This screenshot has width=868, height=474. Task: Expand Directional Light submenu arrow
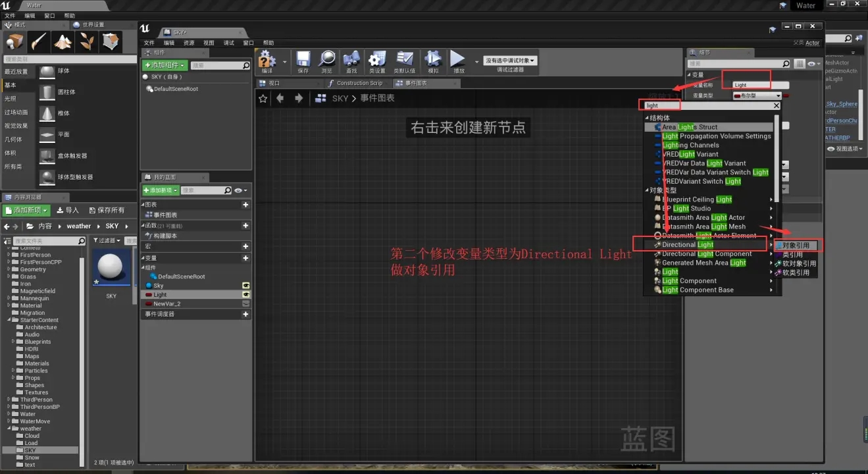click(771, 245)
